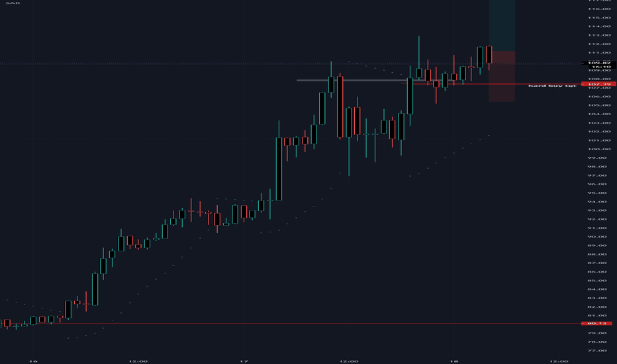
Task: Select the red 80.12 price label
Action: (x=597, y=324)
